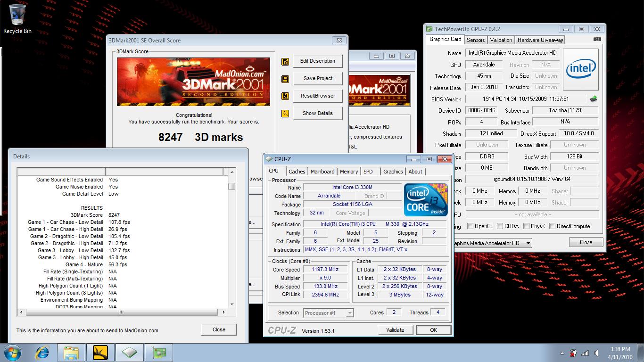The width and height of the screenshot is (644, 362).
Task: Click the BIOS Version value in GPU-Z
Action: tap(526, 99)
